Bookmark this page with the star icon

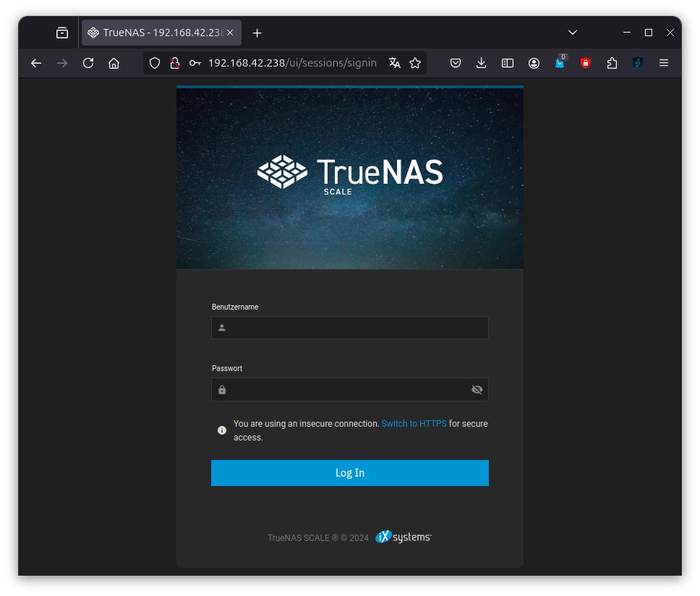click(415, 63)
